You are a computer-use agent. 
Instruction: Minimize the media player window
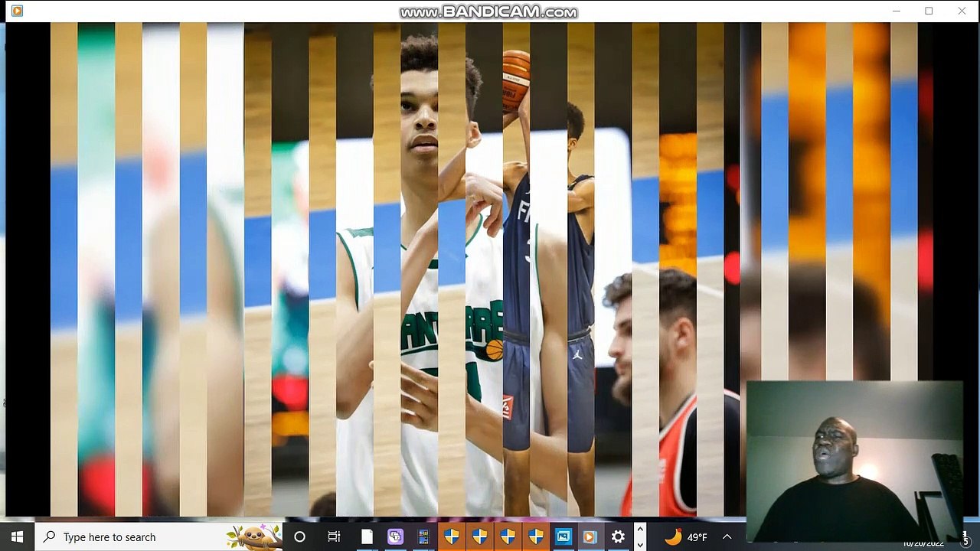896,11
